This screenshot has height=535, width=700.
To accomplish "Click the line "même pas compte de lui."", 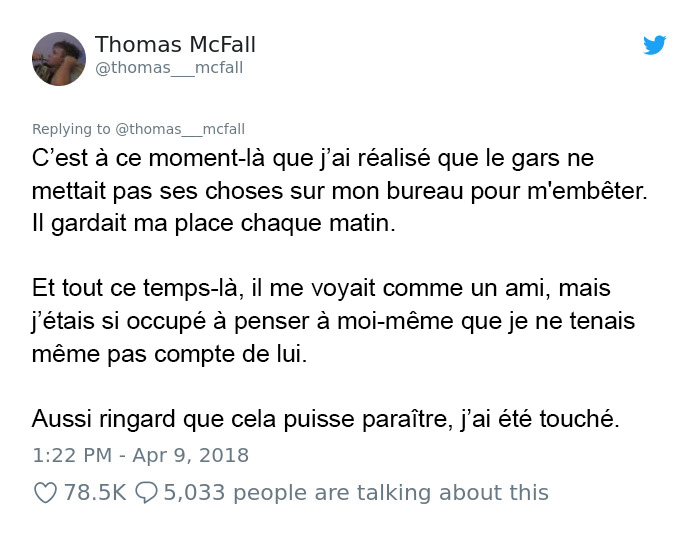I will [x=170, y=354].
